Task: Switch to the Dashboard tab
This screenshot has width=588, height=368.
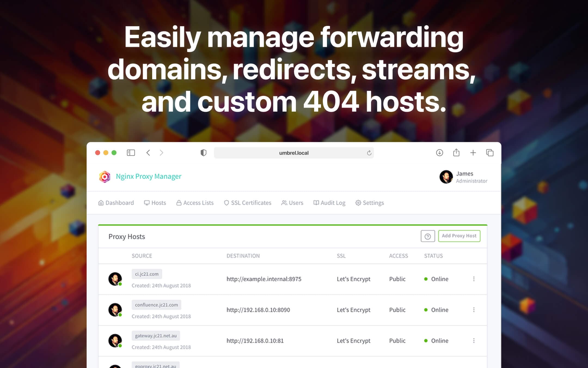Action: (117, 203)
